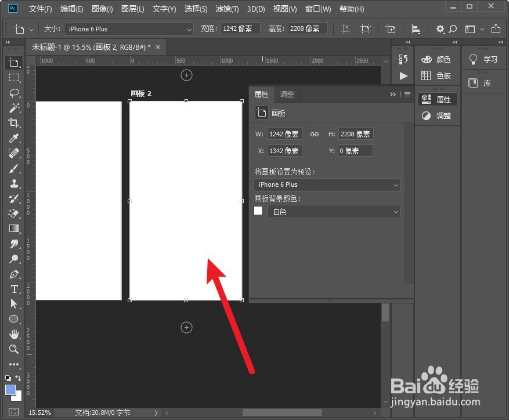
Task: Click the W width field in Properties
Action: (x=284, y=134)
